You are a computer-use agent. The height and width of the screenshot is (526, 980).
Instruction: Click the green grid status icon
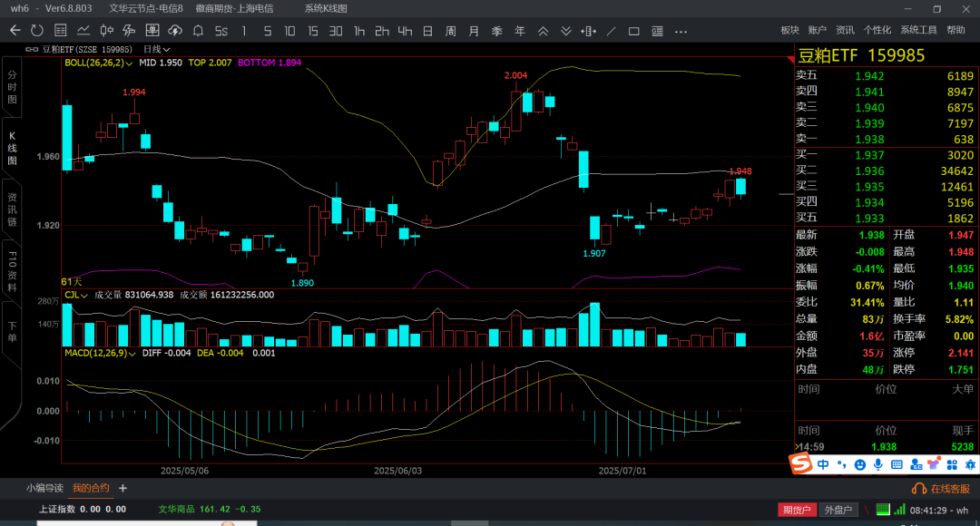(883, 509)
